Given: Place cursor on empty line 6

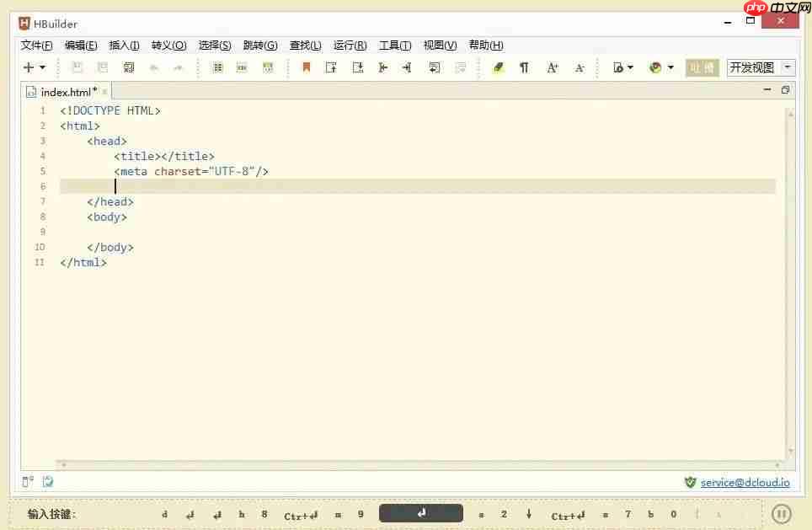Looking at the screenshot, I should 418,186.
